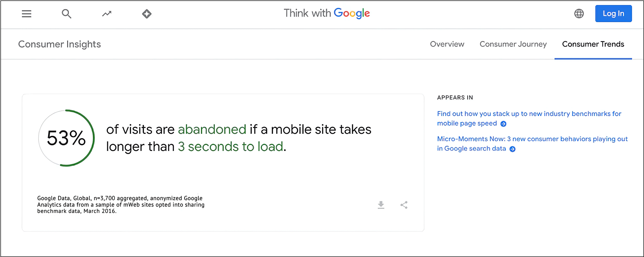Screen dimensions: 644x257
Task: Click the 53% donut chart
Action: (x=66, y=137)
